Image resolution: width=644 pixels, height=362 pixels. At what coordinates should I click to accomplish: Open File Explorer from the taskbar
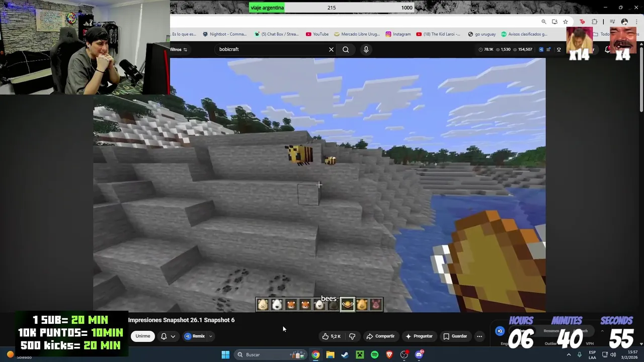330,354
